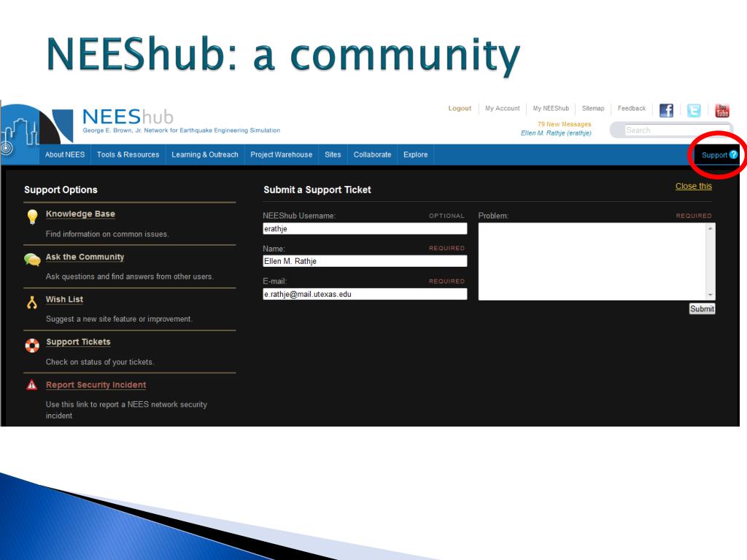Open Ellen M. Rathje profile link
The image size is (747, 560).
pos(556,133)
